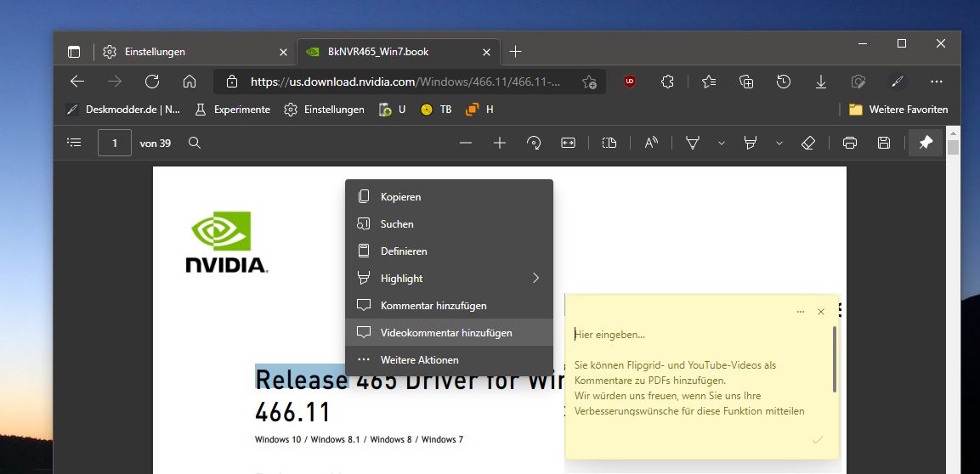The image size is (980, 474).
Task: Open the Weitere Favoriten folder
Action: [898, 110]
